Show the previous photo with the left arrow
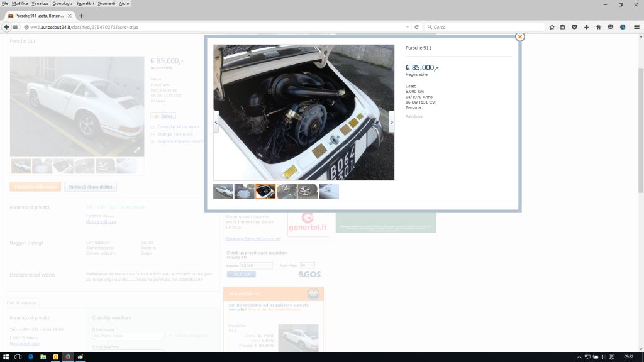The image size is (644, 362). (216, 123)
